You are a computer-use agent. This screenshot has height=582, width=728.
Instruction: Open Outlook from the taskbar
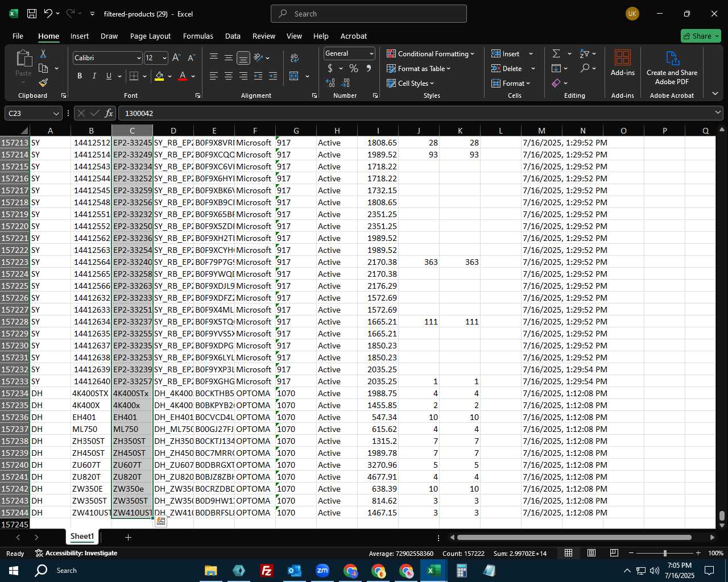(x=295, y=570)
